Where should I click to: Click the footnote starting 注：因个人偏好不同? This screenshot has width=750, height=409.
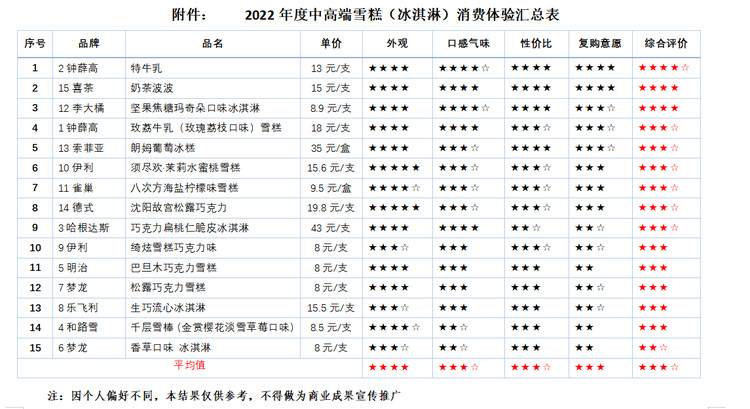[x=224, y=396]
